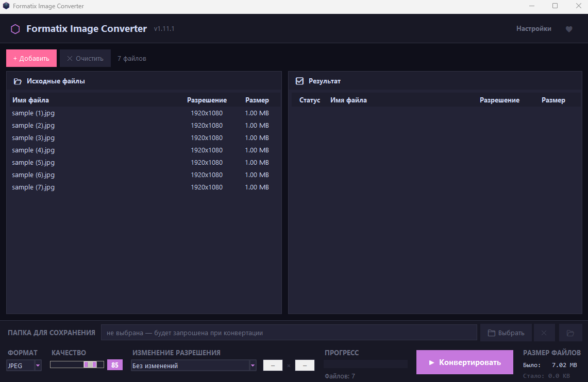Screen dimensions: 588x382
Task: Click the progress bar
Action: pyautogui.click(x=365, y=363)
